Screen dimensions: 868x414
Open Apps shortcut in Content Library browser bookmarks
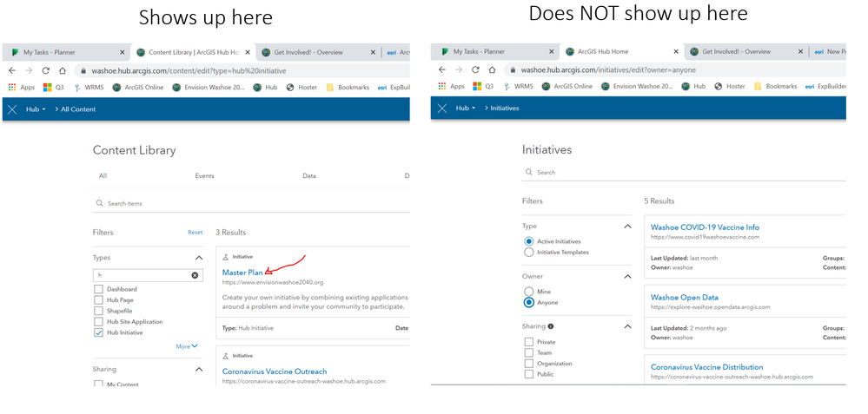[22, 88]
